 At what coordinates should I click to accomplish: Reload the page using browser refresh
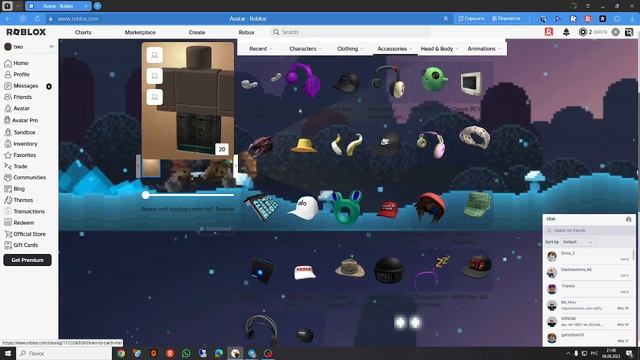(37, 19)
